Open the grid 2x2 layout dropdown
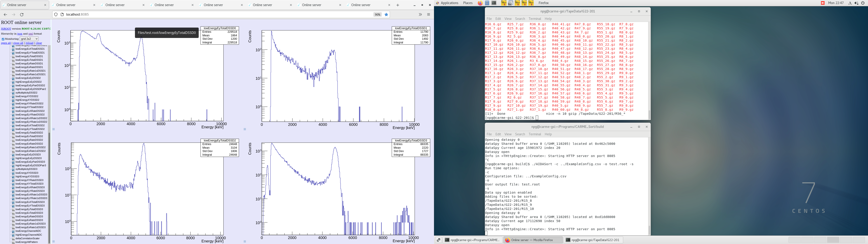868x244 pixels. pyautogui.click(x=29, y=39)
